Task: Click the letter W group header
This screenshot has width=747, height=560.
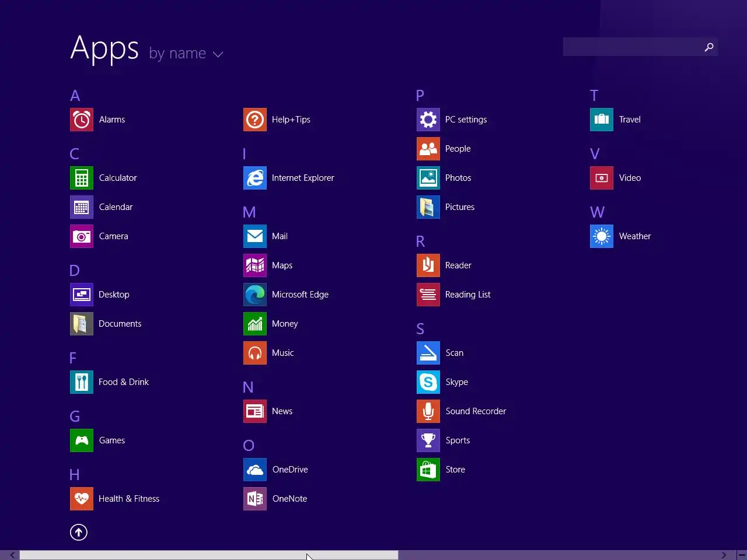Action: [597, 212]
